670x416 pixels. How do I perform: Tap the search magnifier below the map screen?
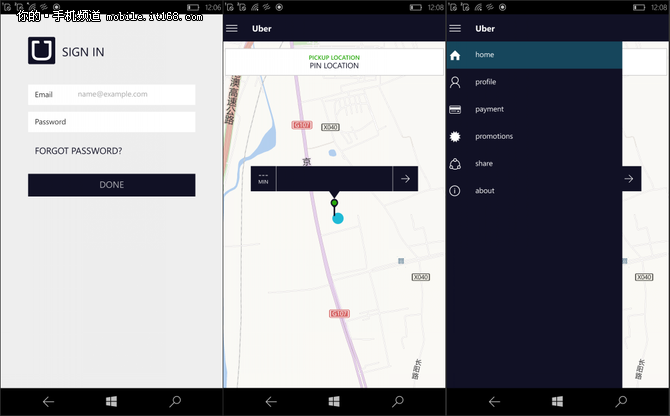coord(398,401)
